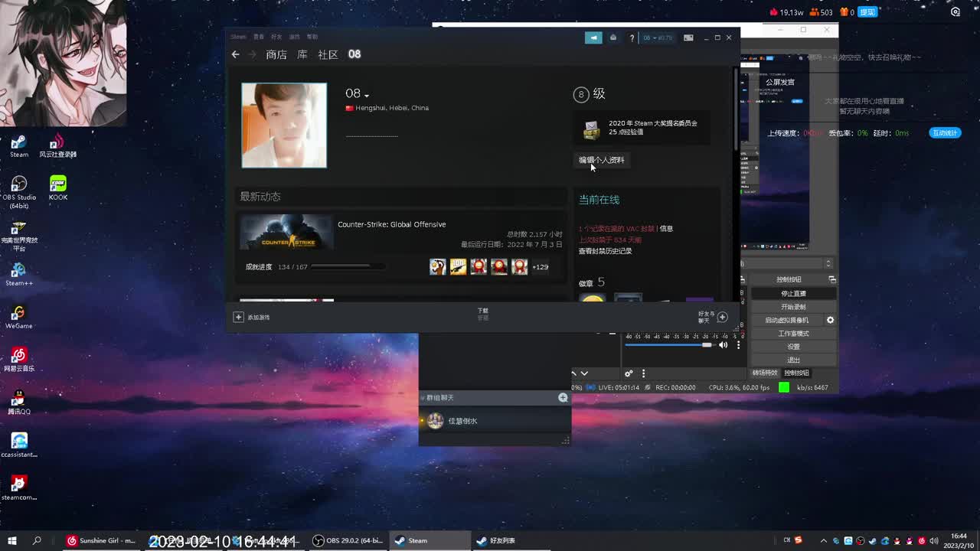Click the Counter-Strike: Global Offensive thumbnail
Image resolution: width=980 pixels, height=551 pixels.
(286, 231)
